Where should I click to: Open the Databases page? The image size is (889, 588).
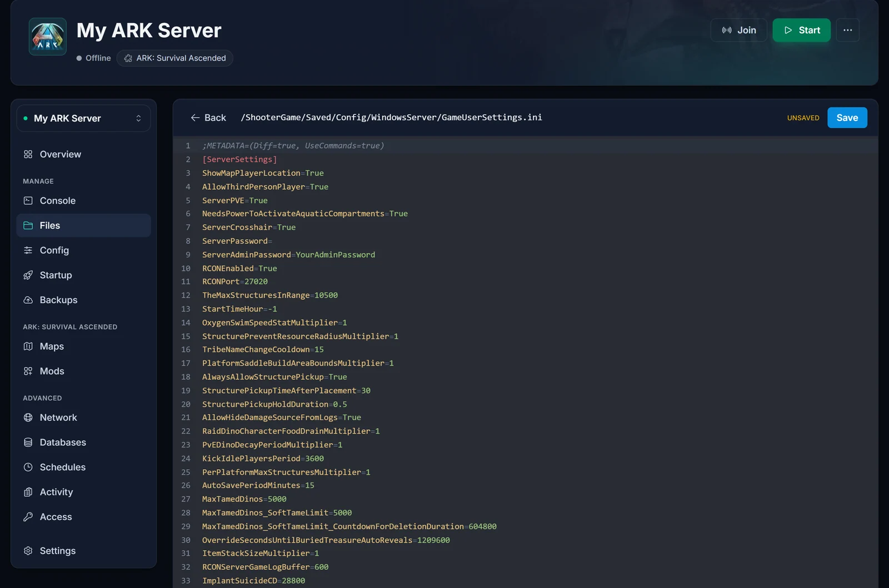[83, 443]
